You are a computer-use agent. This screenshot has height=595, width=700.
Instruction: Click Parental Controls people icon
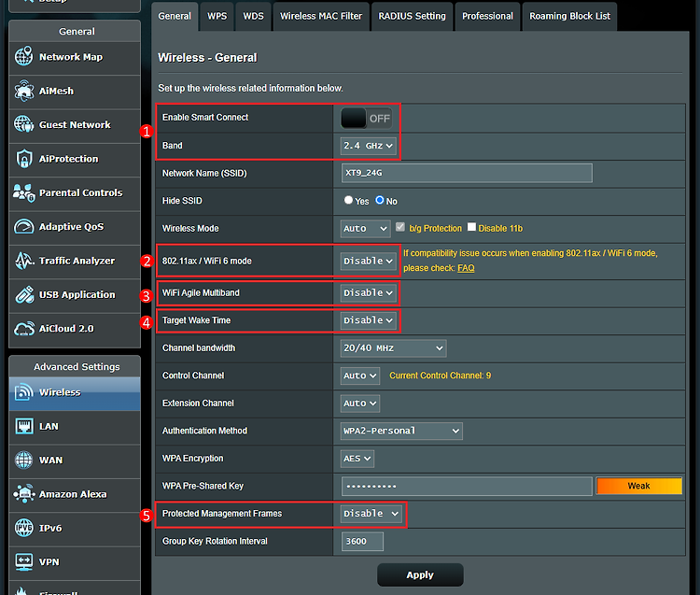(x=23, y=192)
